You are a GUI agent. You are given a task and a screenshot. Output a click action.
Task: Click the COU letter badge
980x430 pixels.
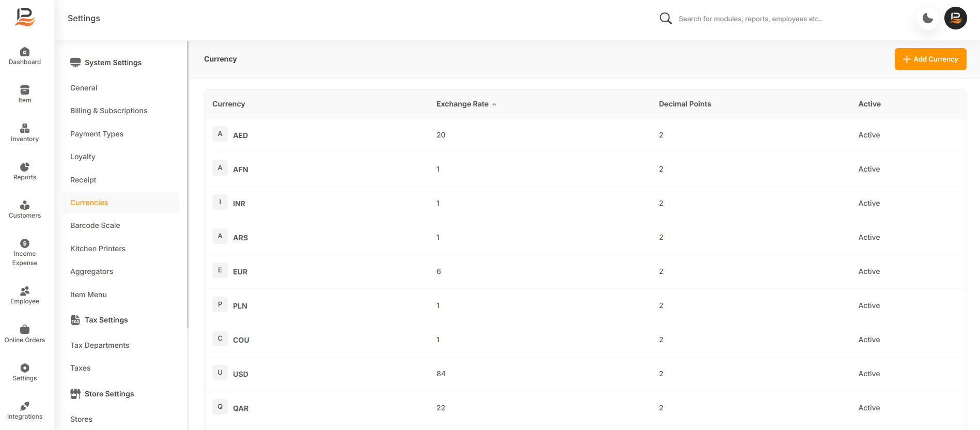[x=220, y=339]
